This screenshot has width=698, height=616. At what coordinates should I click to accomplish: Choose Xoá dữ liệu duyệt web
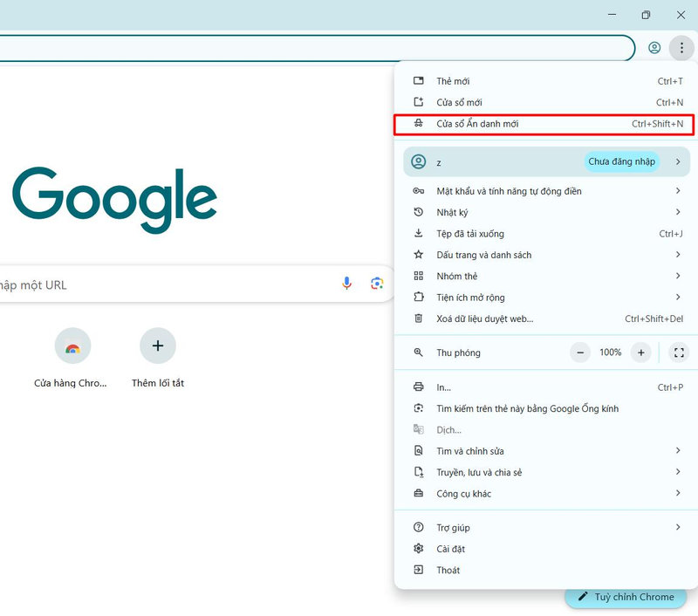[x=546, y=318]
